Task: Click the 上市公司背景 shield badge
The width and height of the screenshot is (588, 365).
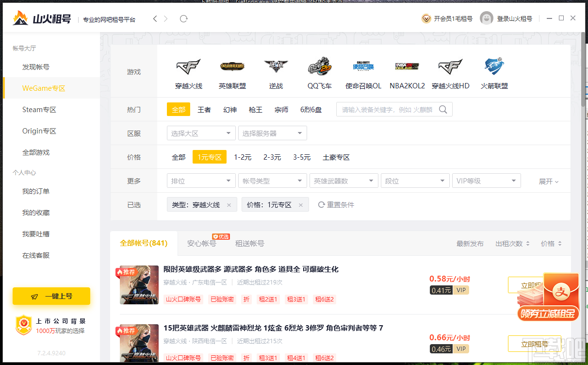Action: pyautogui.click(x=24, y=325)
